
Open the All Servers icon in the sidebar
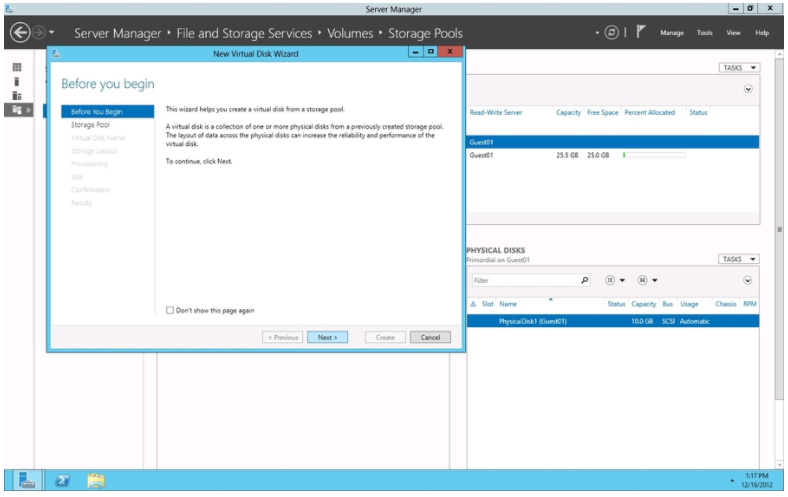tap(17, 95)
